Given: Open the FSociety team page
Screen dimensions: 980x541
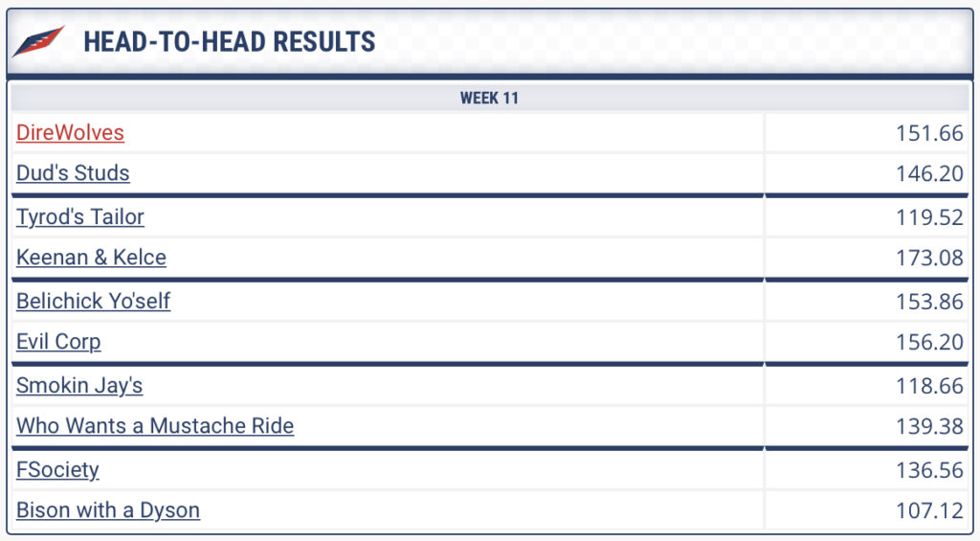Looking at the screenshot, I should tap(57, 470).
